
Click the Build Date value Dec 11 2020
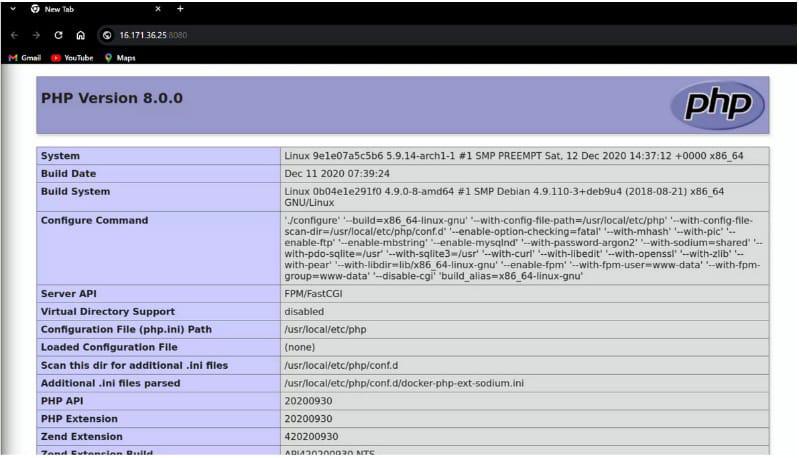[337, 174]
